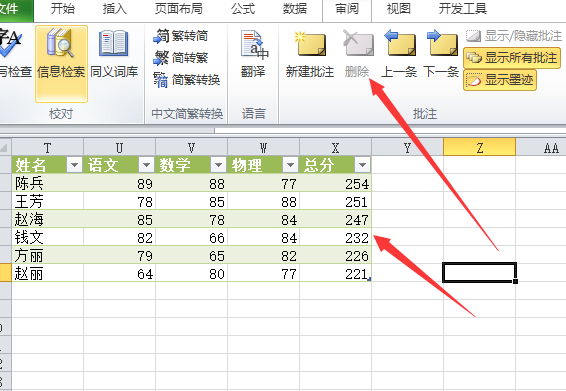
Task: Select column header Y
Action: pos(408,147)
